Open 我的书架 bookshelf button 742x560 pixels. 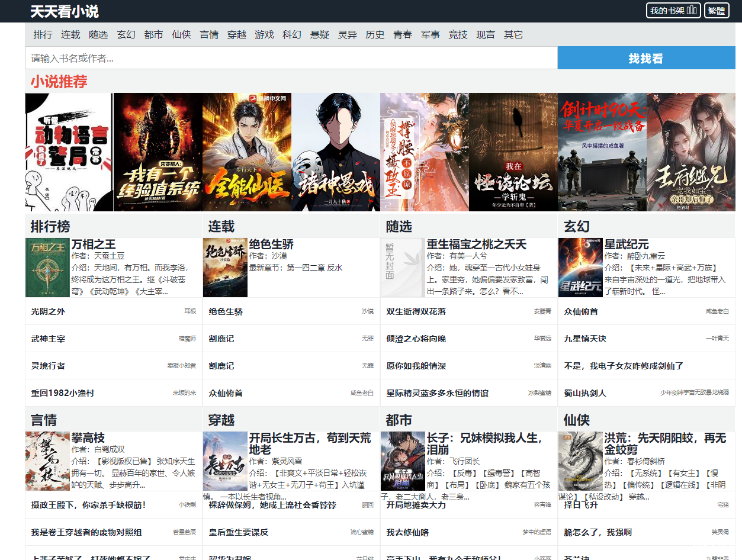673,11
